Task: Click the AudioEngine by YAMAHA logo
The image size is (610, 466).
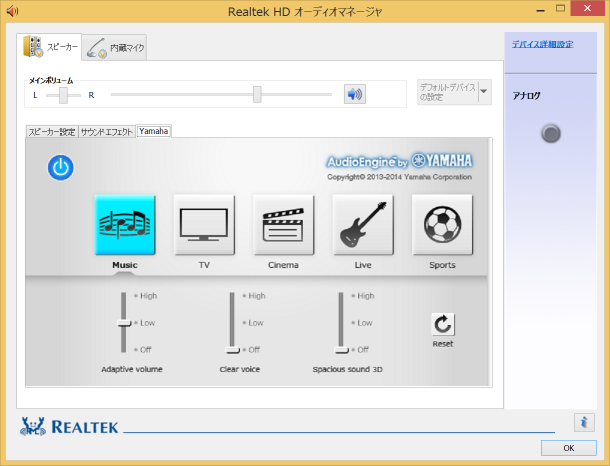Action: click(x=400, y=161)
